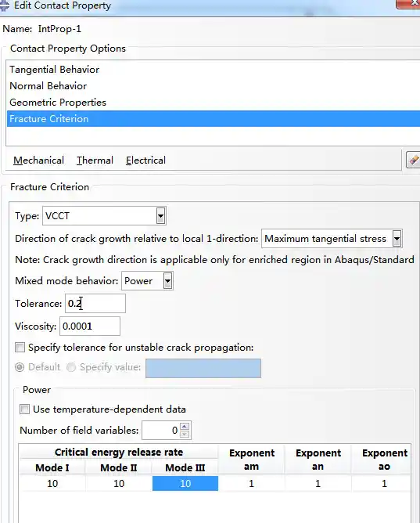Click the Viscosity input field
Viewport: 420px width, 523px height.
pyautogui.click(x=90, y=326)
